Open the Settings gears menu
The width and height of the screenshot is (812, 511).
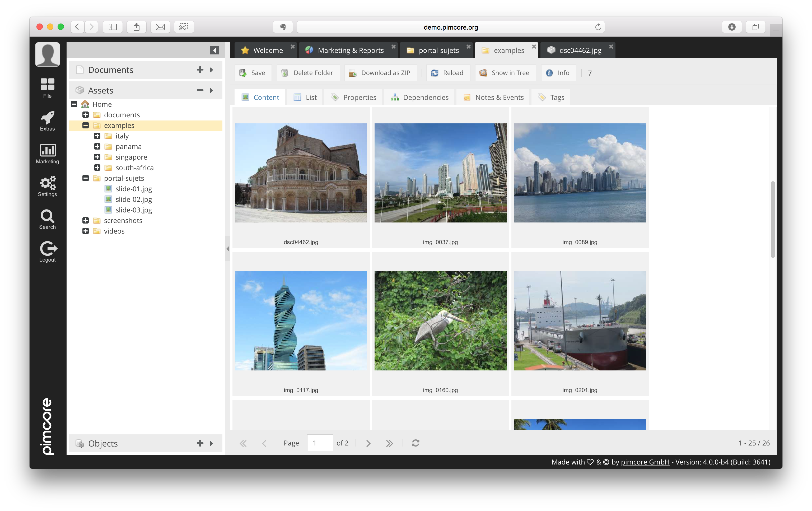point(47,186)
